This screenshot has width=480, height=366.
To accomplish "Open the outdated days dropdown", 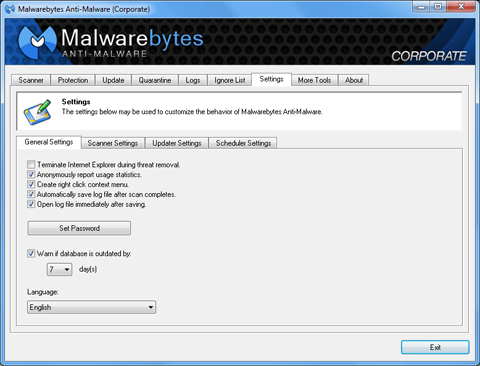I will coord(59,269).
